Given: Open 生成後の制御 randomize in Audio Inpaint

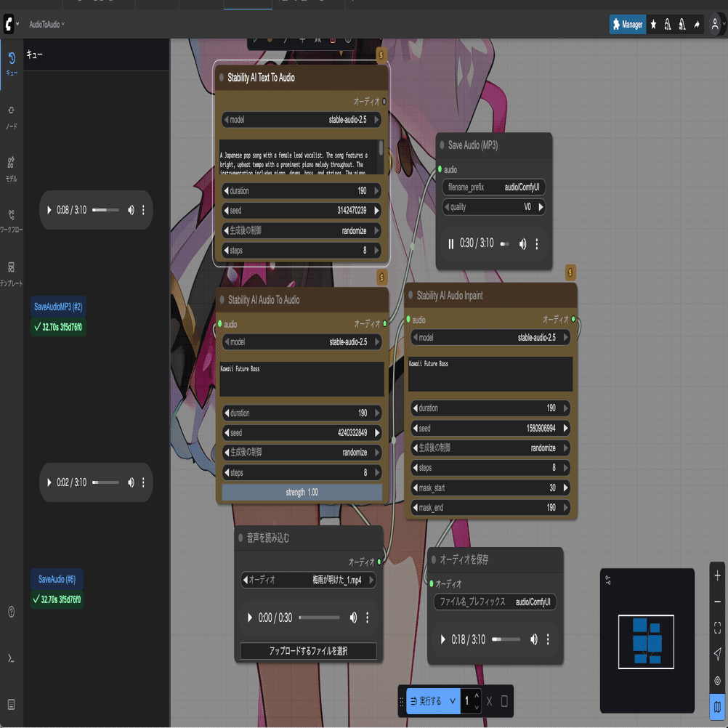Looking at the screenshot, I should click(x=490, y=448).
